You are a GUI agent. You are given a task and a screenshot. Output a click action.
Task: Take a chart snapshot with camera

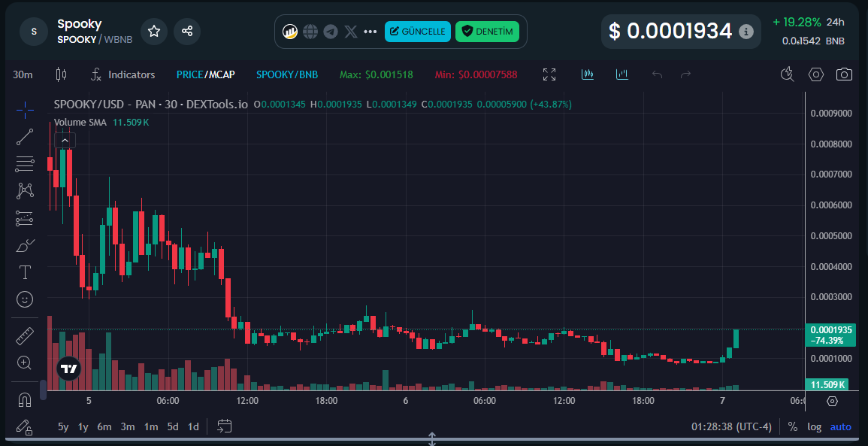(844, 74)
